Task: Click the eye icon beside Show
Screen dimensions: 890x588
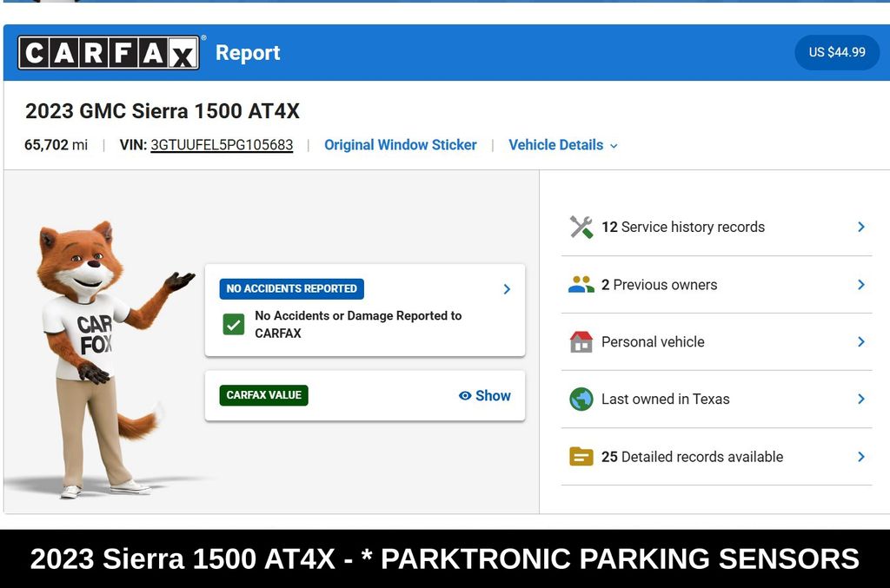Action: coord(465,396)
